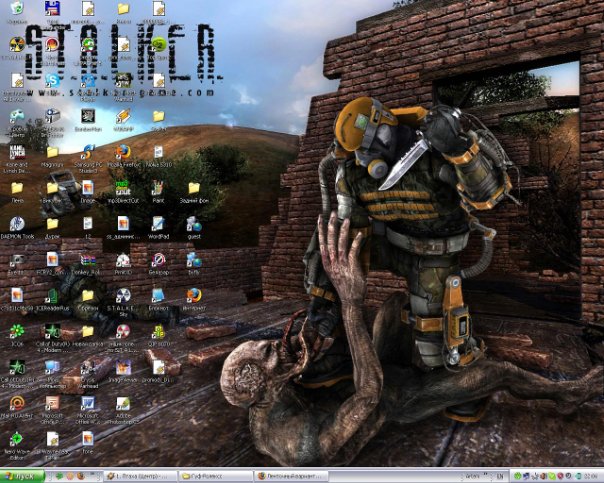Screen dimensions: 604x483
Task: Open the Skype desktop shortcut
Action: (x=52, y=80)
